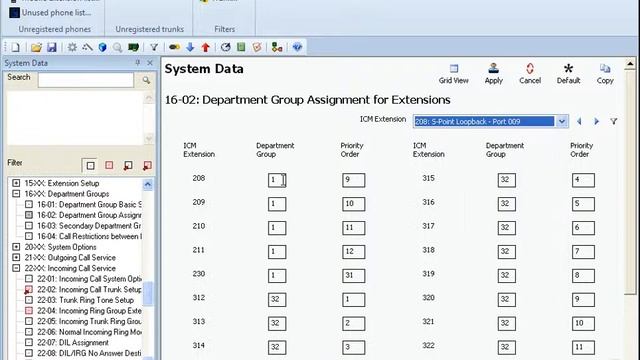Select 22-07 DIL Assignment item
Viewport: 640px width, 360px height.
click(73, 342)
